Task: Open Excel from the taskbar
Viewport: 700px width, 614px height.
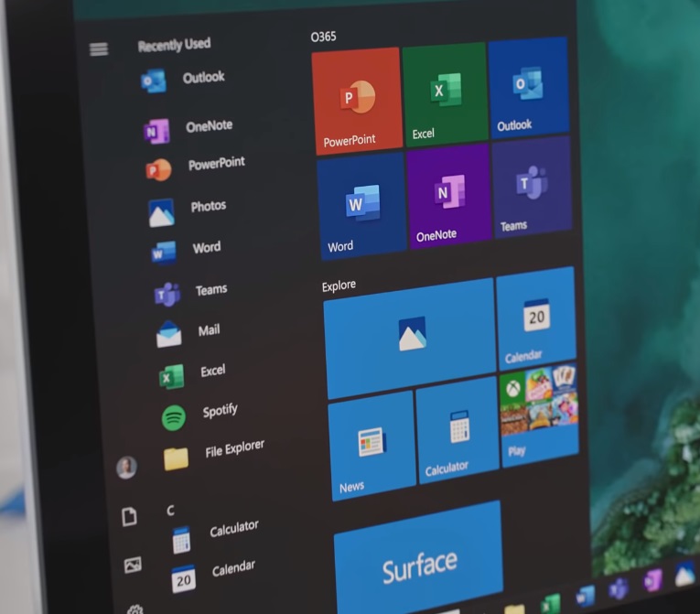Action: click(x=551, y=604)
